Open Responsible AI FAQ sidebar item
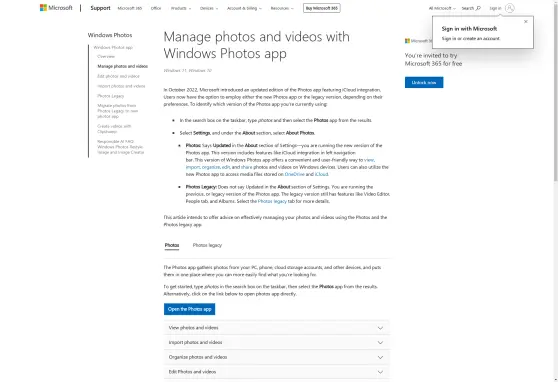 pyautogui.click(x=121, y=147)
